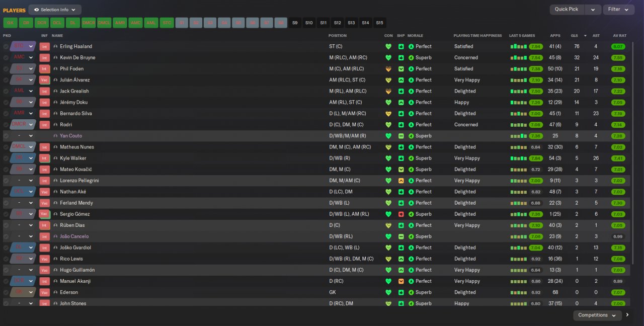Sort by the AV RAT column header

pyautogui.click(x=619, y=36)
